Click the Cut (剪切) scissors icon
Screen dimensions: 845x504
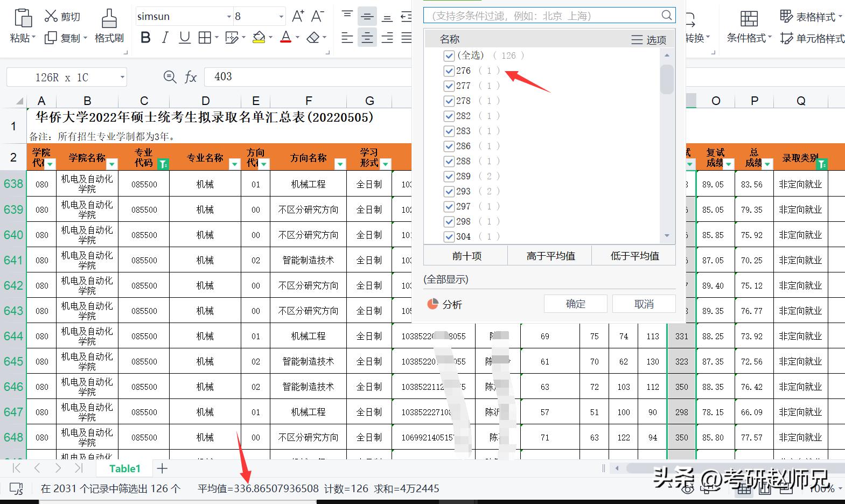click(x=51, y=16)
